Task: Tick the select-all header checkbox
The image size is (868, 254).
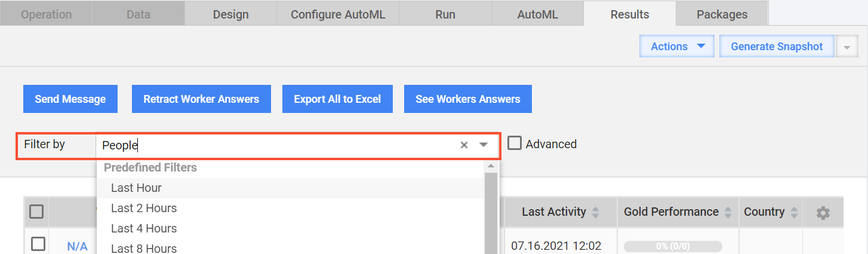Action: [x=36, y=212]
